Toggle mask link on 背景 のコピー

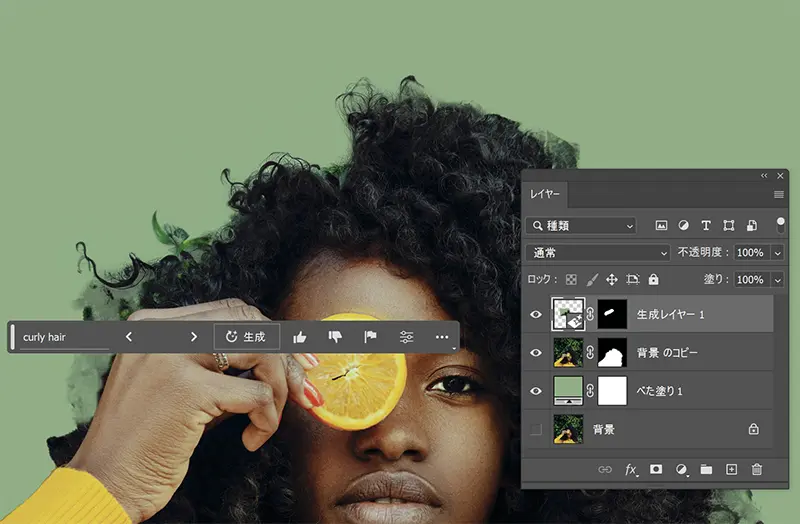pos(590,353)
